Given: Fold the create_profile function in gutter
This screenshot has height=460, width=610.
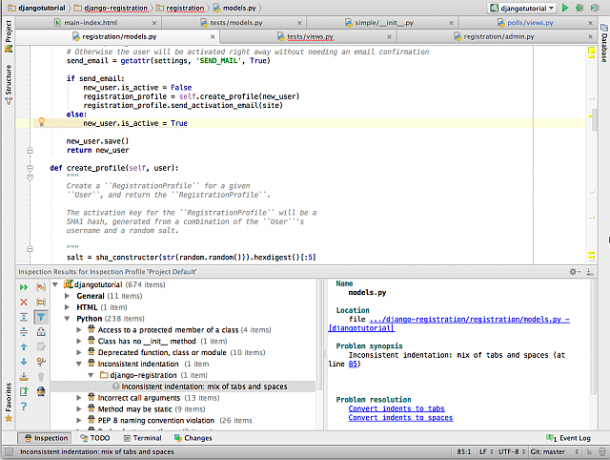Looking at the screenshot, I should click(30, 168).
